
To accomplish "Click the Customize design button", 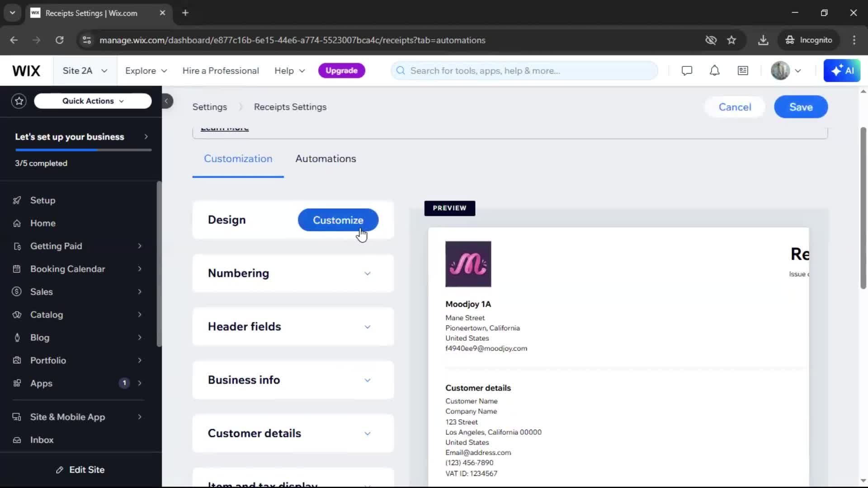I will pyautogui.click(x=338, y=220).
